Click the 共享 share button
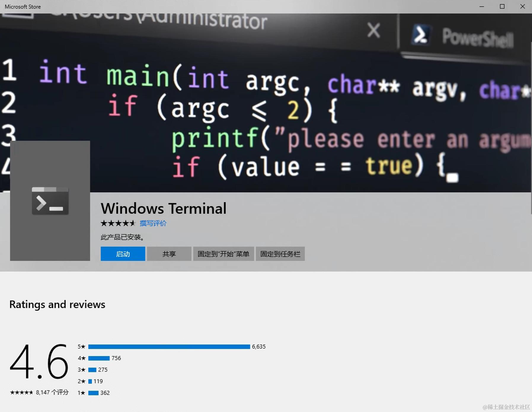Viewport: 532px width, 412px height. coord(169,254)
